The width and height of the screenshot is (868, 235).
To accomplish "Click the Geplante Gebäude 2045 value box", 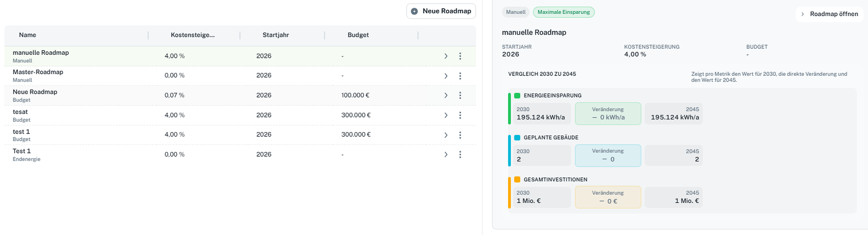I will tap(674, 155).
